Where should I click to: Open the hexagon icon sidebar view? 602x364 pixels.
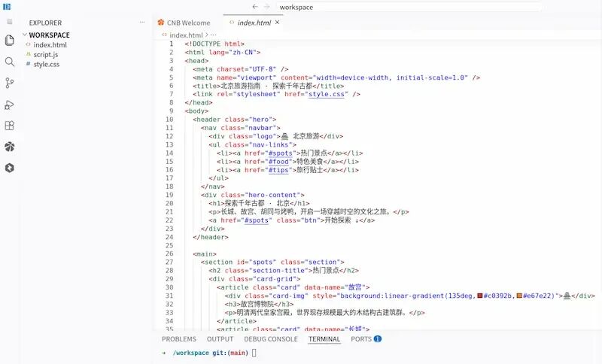pyautogui.click(x=10, y=168)
